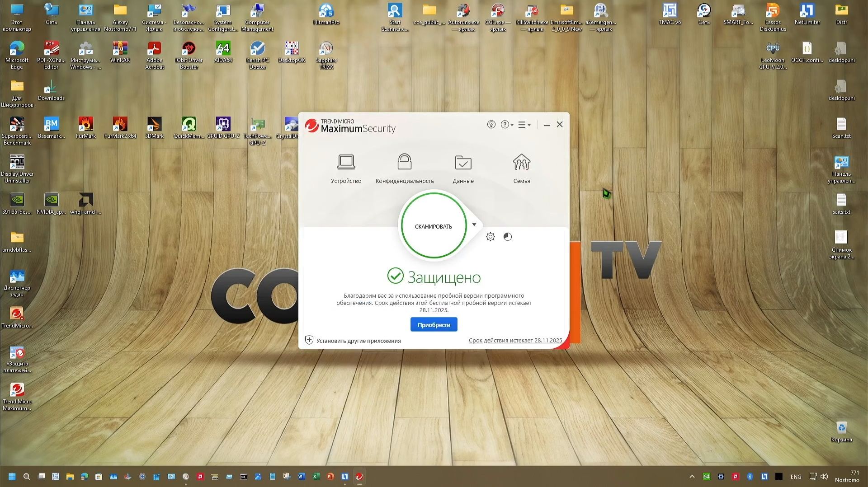Viewport: 868px width, 487px height.
Task: Minimize the Trend Micro Maximum Security window
Action: coord(547,125)
